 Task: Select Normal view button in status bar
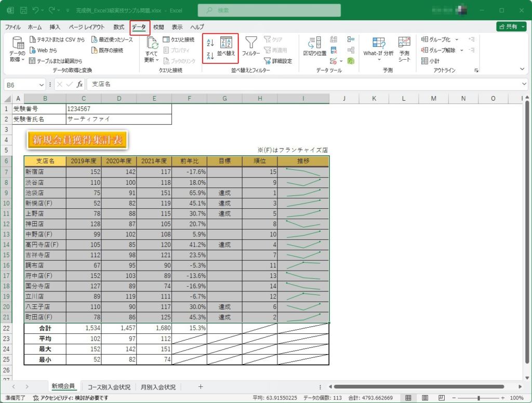(x=409, y=398)
